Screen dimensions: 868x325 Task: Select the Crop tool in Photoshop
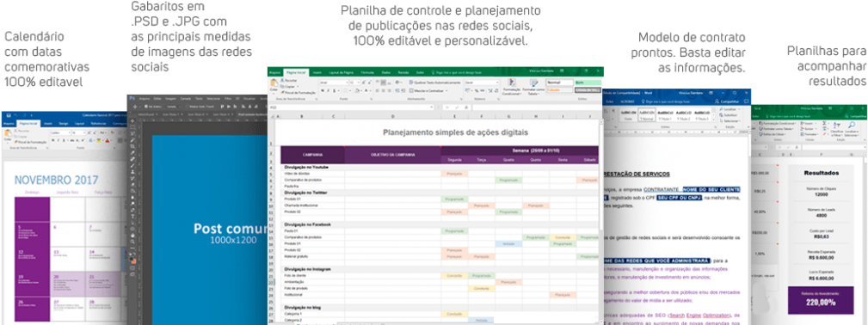point(132,146)
